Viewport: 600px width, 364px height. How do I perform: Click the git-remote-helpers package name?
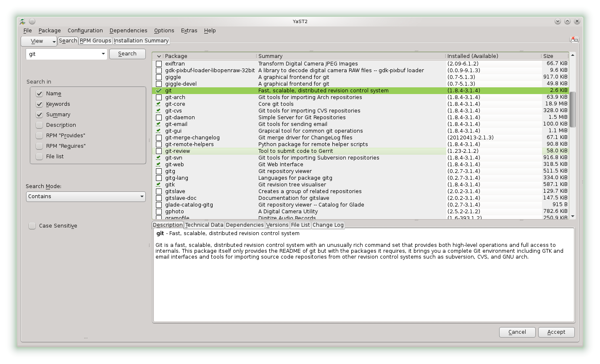[189, 144]
